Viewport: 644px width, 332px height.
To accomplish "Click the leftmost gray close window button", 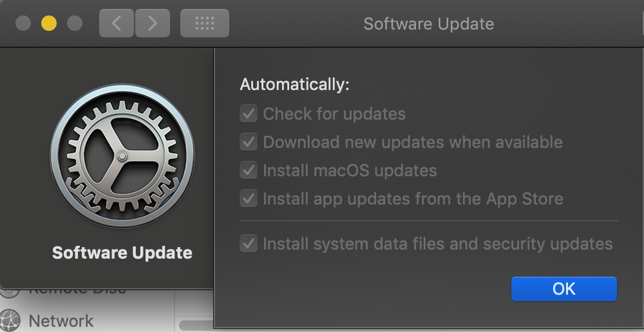I will 23,23.
